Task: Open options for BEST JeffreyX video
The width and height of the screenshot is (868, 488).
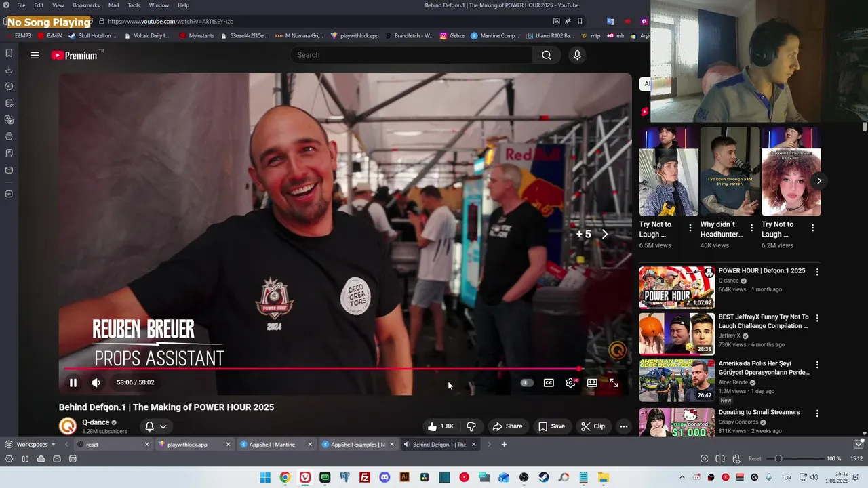Action: pyautogui.click(x=816, y=318)
